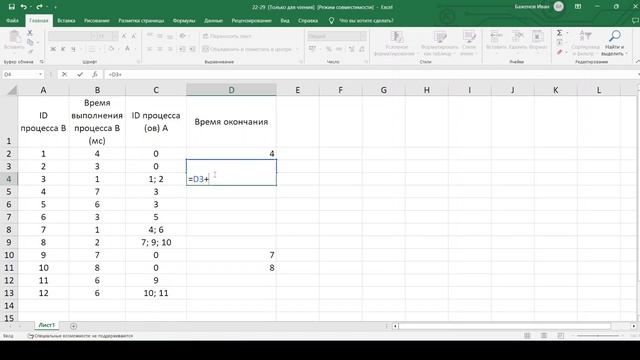
Task: Open the Insert Function fx dialog
Action: 95,74
